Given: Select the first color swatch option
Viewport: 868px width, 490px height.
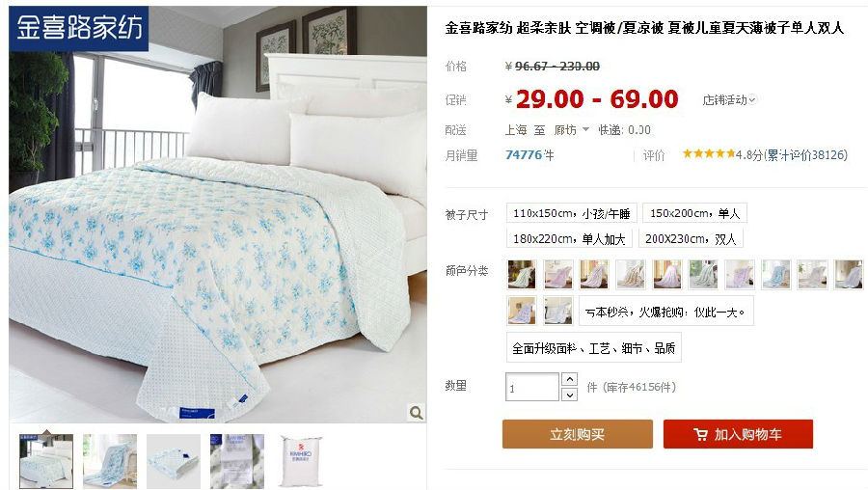Looking at the screenshot, I should (522, 274).
